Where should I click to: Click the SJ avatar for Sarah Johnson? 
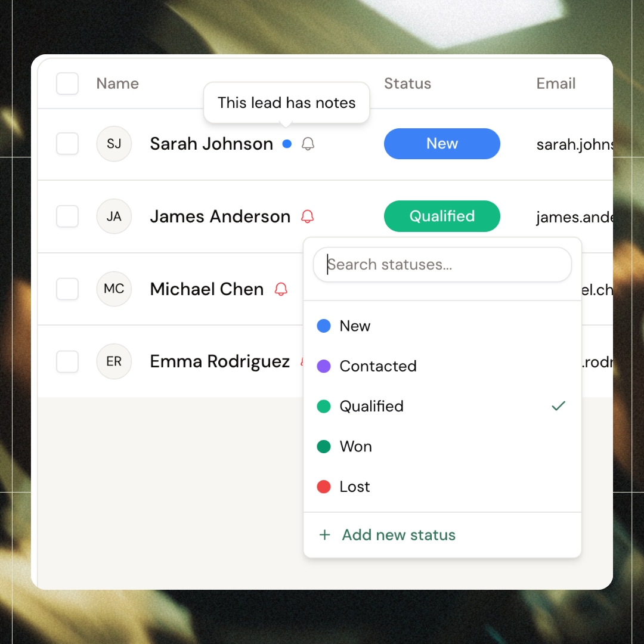[x=114, y=144]
